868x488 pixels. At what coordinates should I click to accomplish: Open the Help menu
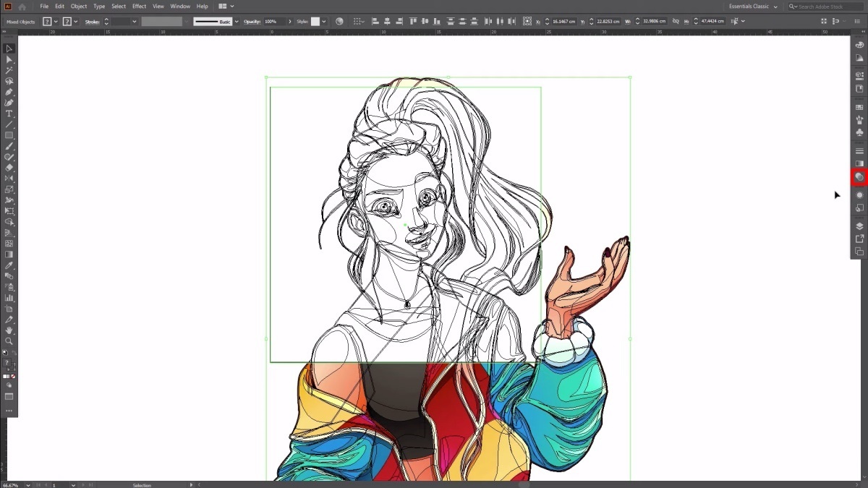203,7
